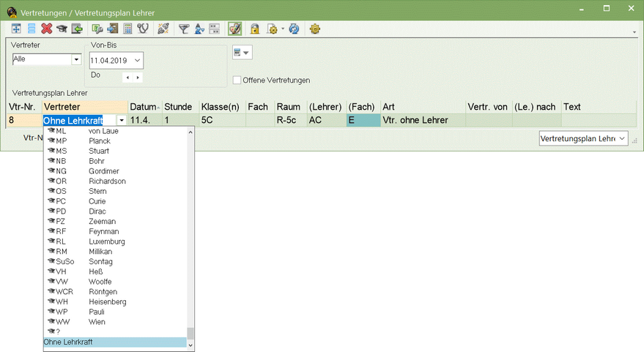Click the AC teacher cell

click(x=327, y=120)
